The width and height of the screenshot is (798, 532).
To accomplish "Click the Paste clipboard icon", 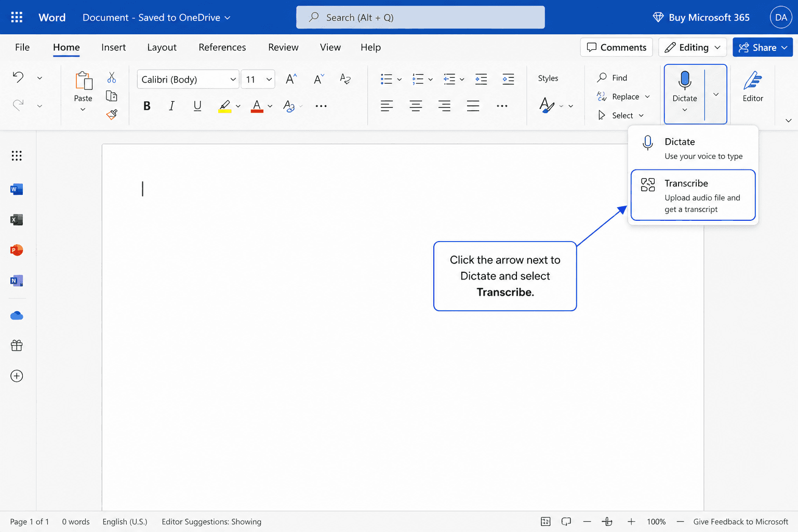I will 83,81.
